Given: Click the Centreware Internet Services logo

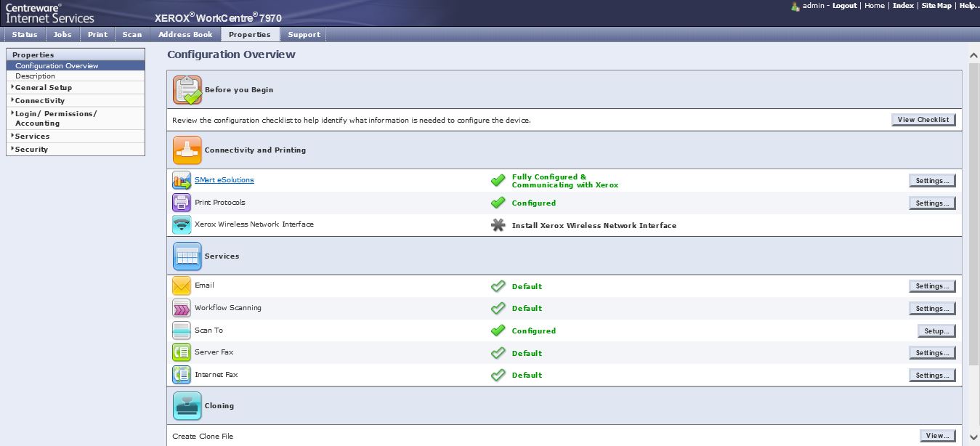Looking at the screenshot, I should tap(49, 13).
